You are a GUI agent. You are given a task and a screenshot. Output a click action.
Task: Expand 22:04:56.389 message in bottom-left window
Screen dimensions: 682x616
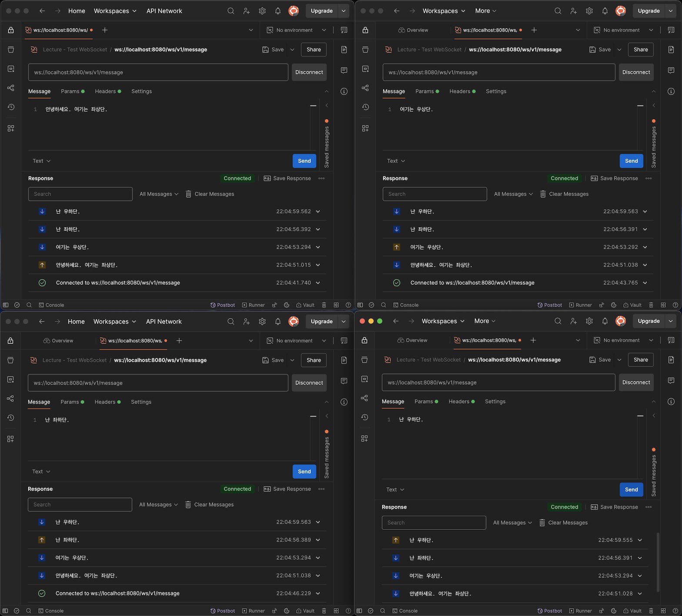[x=318, y=540]
